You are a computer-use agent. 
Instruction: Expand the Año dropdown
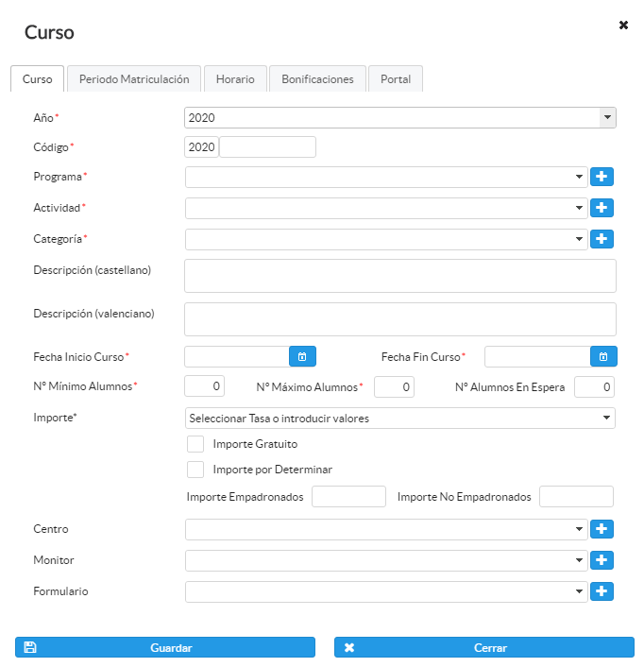click(x=607, y=117)
